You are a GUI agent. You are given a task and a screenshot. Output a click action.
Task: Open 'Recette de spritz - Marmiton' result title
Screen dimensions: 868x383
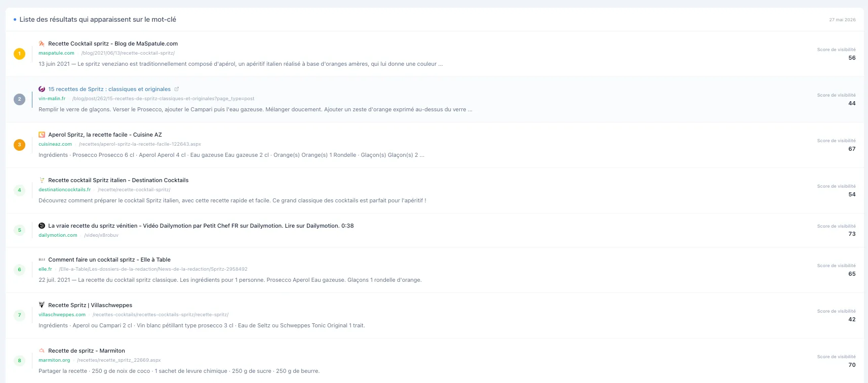coord(87,351)
